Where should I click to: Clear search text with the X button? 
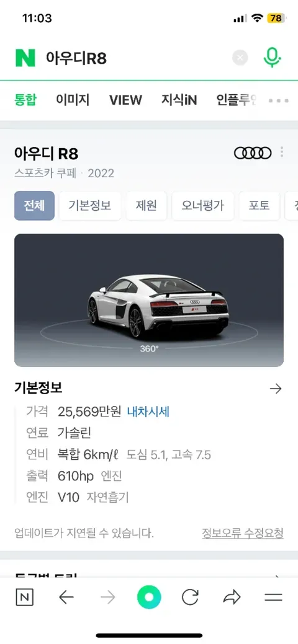click(x=240, y=58)
